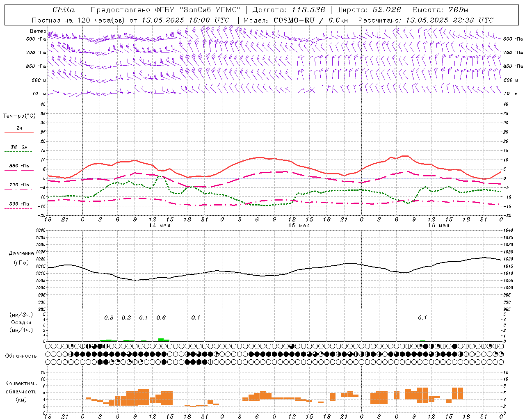Click the (мм/3ч.) precipitation unit label
The image size is (525, 420).
[21, 315]
